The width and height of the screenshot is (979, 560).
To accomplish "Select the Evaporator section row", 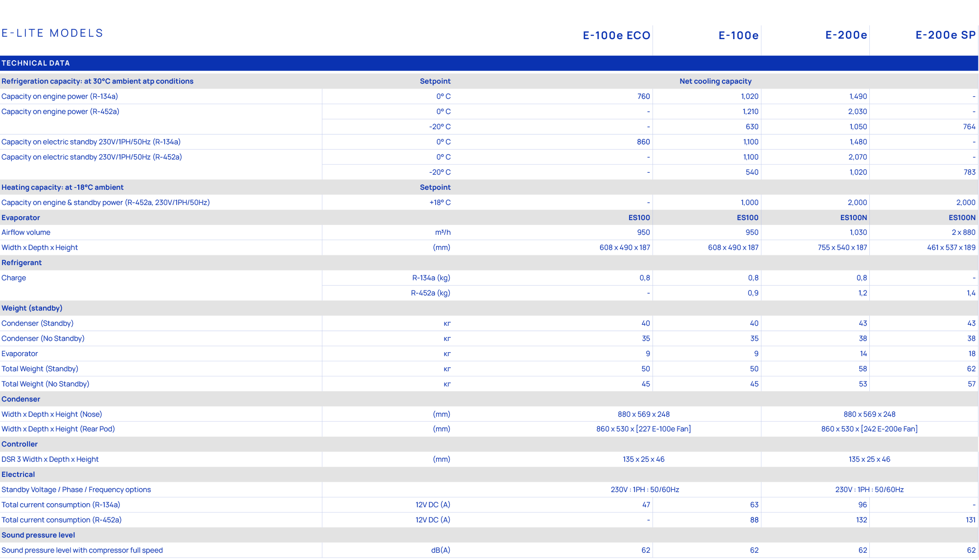I will [x=21, y=218].
